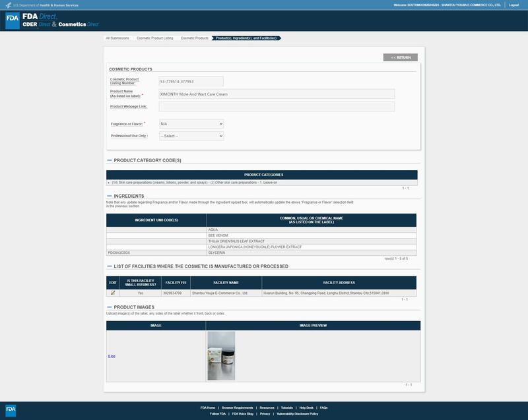Select the Product(s), Ingredient(s), and Facility(ies) breadcrumb
Image resolution: width=528 pixels, height=420 pixels.
[246, 38]
